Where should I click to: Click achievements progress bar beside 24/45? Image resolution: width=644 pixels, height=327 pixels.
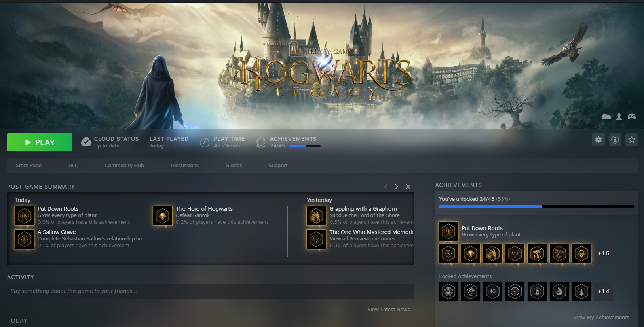[305, 146]
